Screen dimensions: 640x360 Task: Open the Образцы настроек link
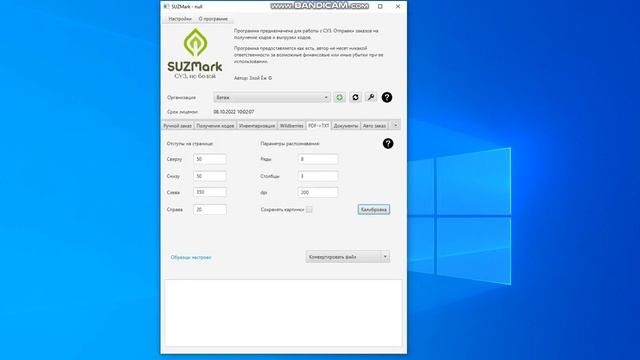pyautogui.click(x=191, y=258)
